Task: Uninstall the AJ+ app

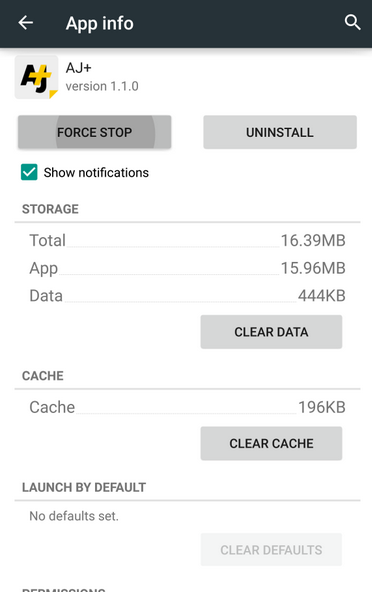Action: (x=280, y=132)
